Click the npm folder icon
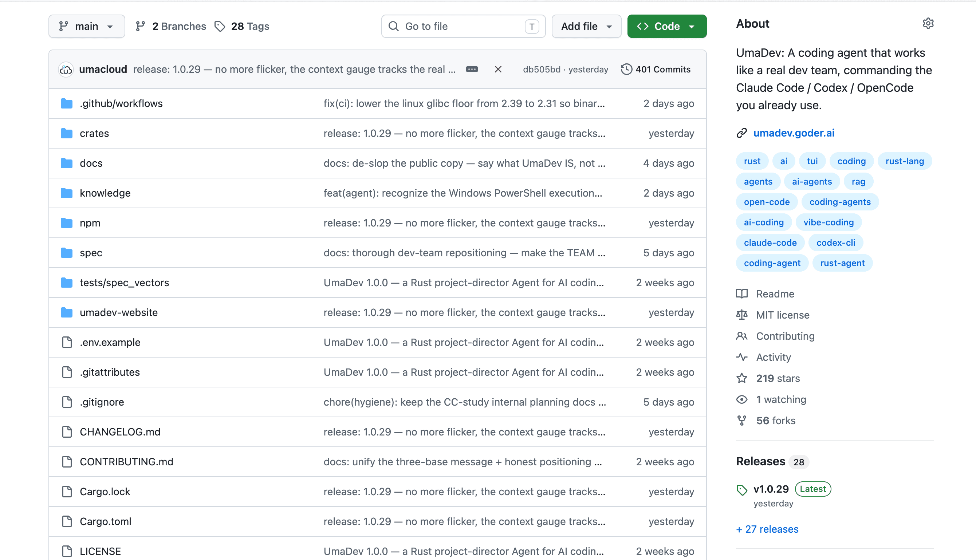This screenshot has height=560, width=976. coord(67,223)
